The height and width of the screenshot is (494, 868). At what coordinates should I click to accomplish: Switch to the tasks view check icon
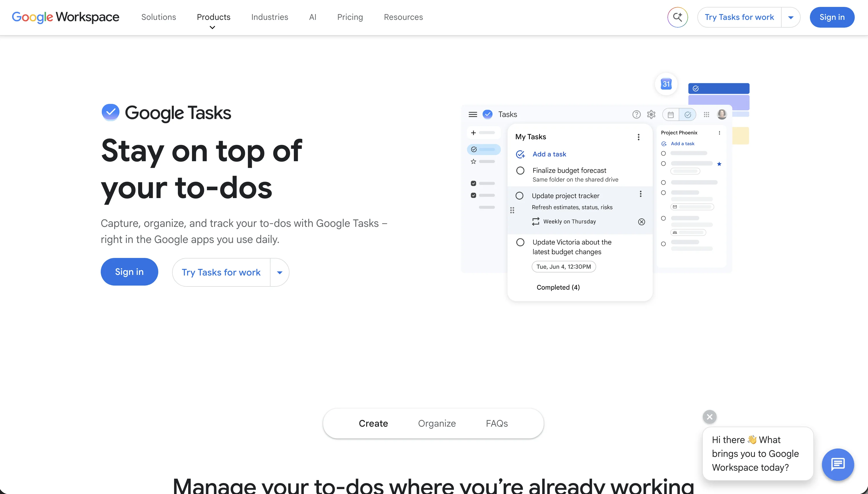point(688,115)
